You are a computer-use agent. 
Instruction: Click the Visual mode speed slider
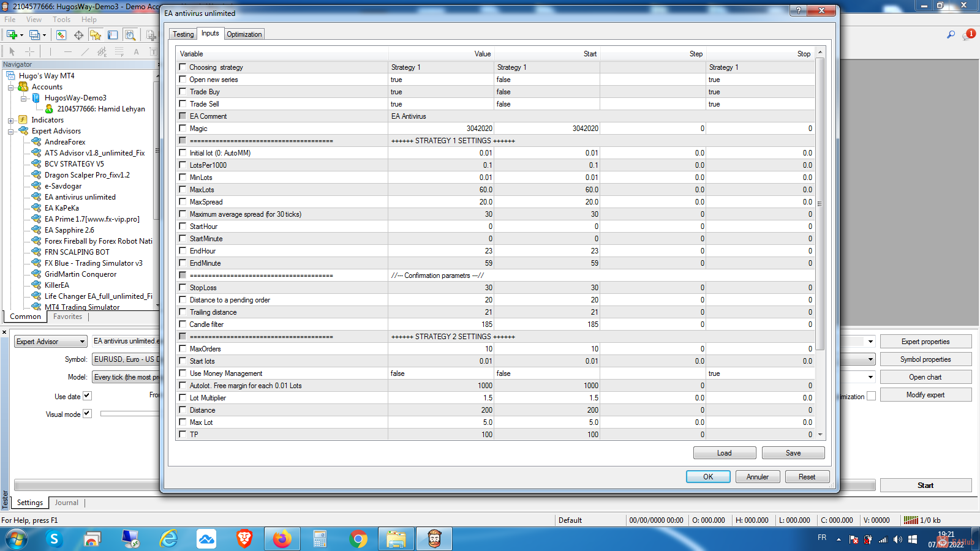click(x=129, y=414)
